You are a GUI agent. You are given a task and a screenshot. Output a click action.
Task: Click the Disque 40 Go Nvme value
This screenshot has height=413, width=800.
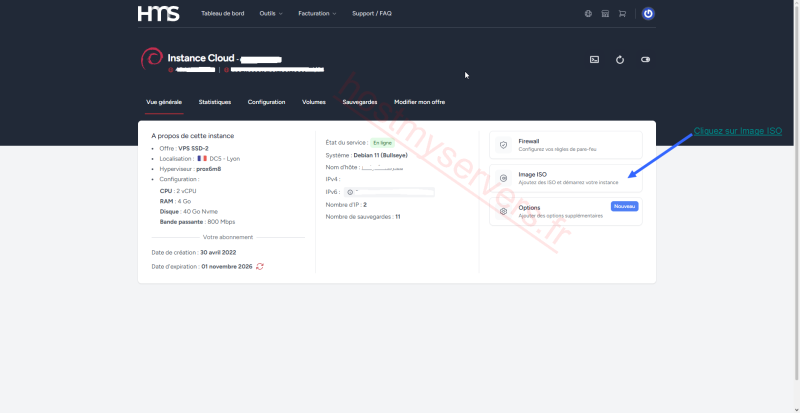pyautogui.click(x=200, y=211)
